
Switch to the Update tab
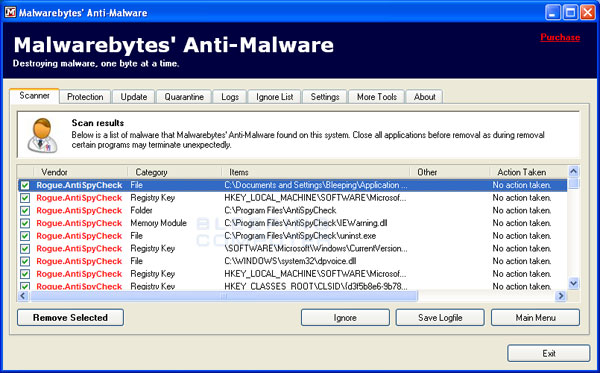[134, 97]
